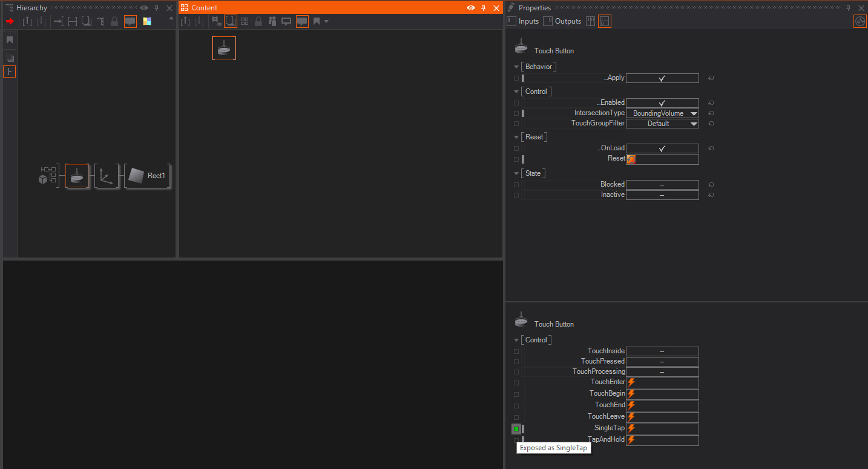This screenshot has height=469, width=868.
Task: Click the color palette icon in Hierarchy toolbar
Action: coord(147,21)
